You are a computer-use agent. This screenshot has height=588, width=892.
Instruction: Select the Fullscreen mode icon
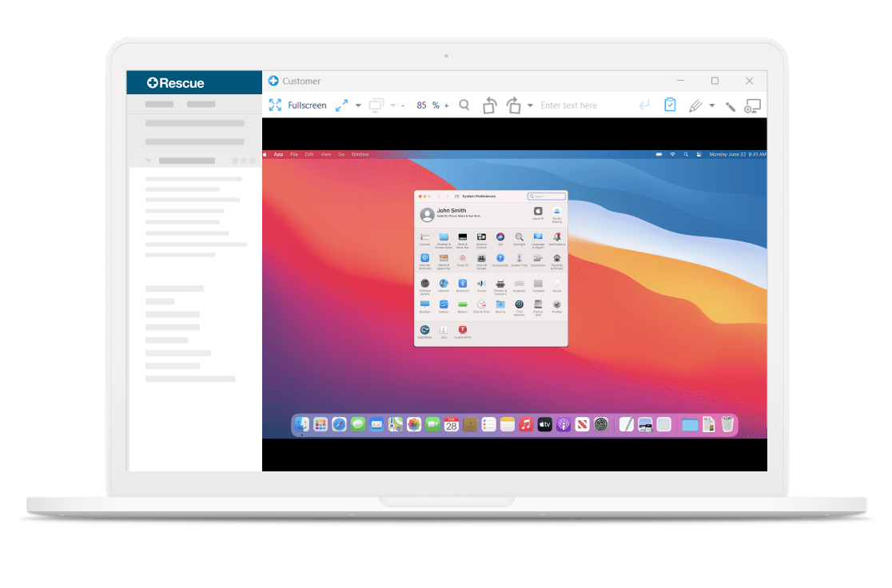pos(275,105)
